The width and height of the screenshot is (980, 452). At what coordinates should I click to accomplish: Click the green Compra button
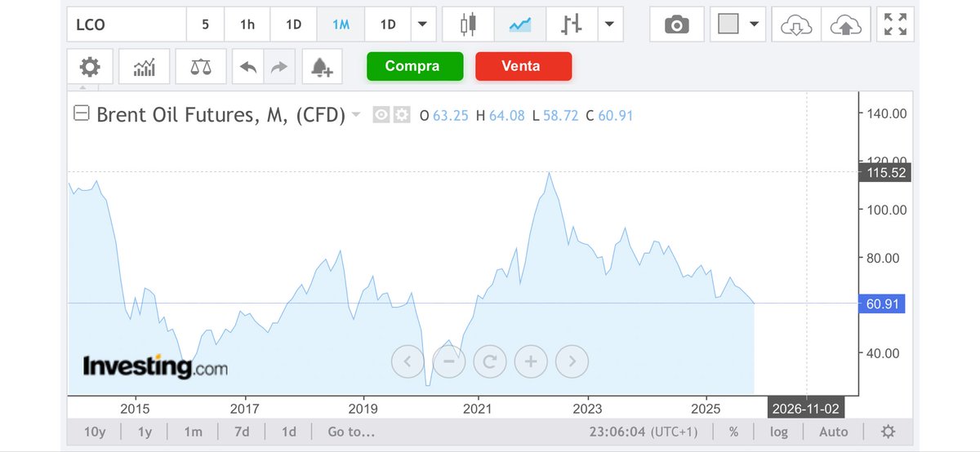click(415, 66)
